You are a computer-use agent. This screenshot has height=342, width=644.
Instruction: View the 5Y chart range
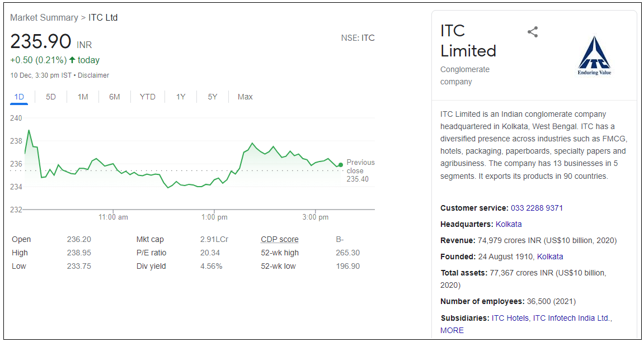[x=213, y=97]
